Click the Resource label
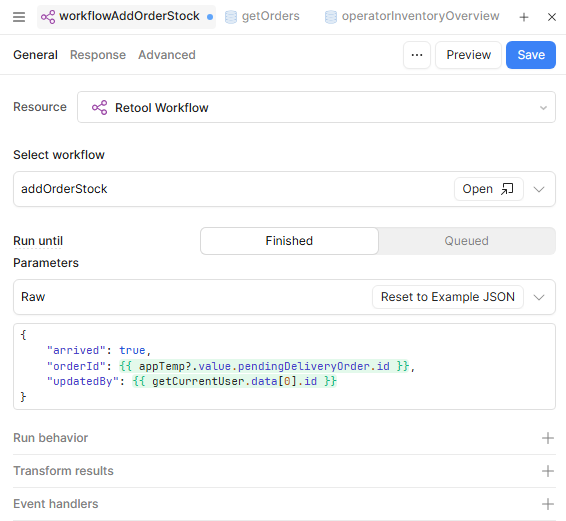Viewport: 566px width, 521px height. (x=40, y=107)
